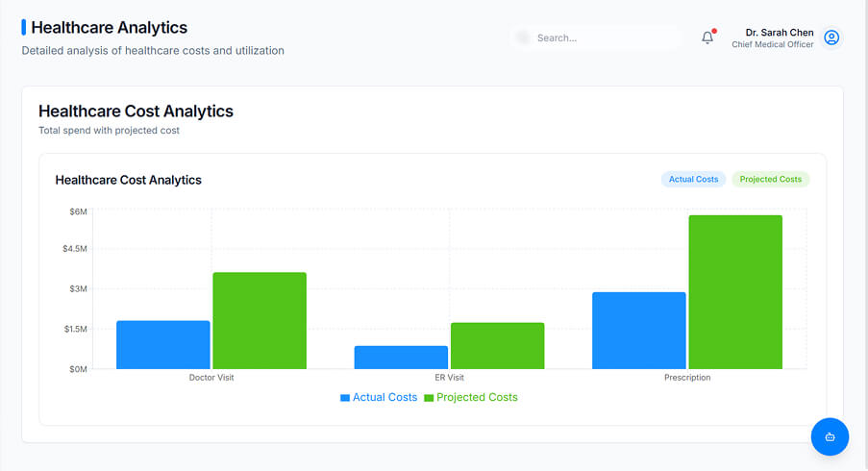Image resolution: width=868 pixels, height=471 pixels.
Task: Open the notifications bell
Action: 707,37
